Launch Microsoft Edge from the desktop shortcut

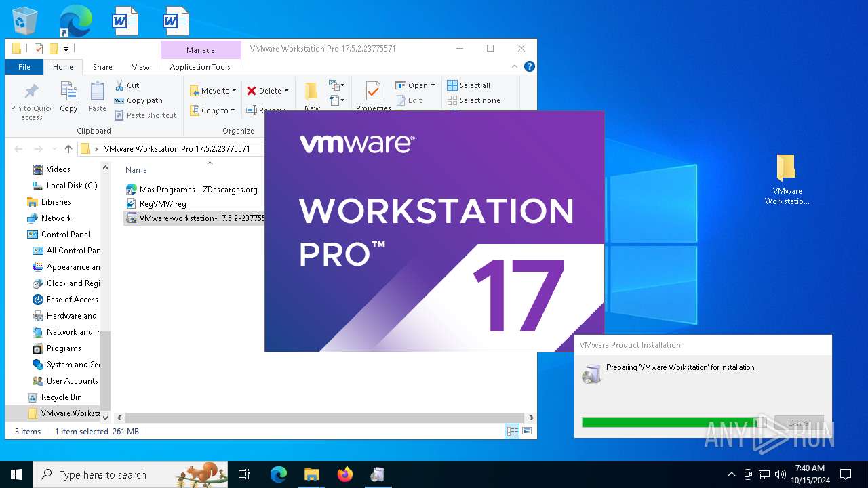(x=75, y=21)
